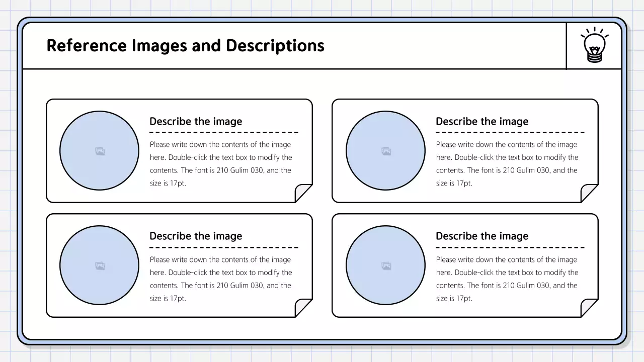Click the folded page corner of the bottom-right card
Image resolution: width=644 pixels, height=362 pixels.
click(x=588, y=308)
